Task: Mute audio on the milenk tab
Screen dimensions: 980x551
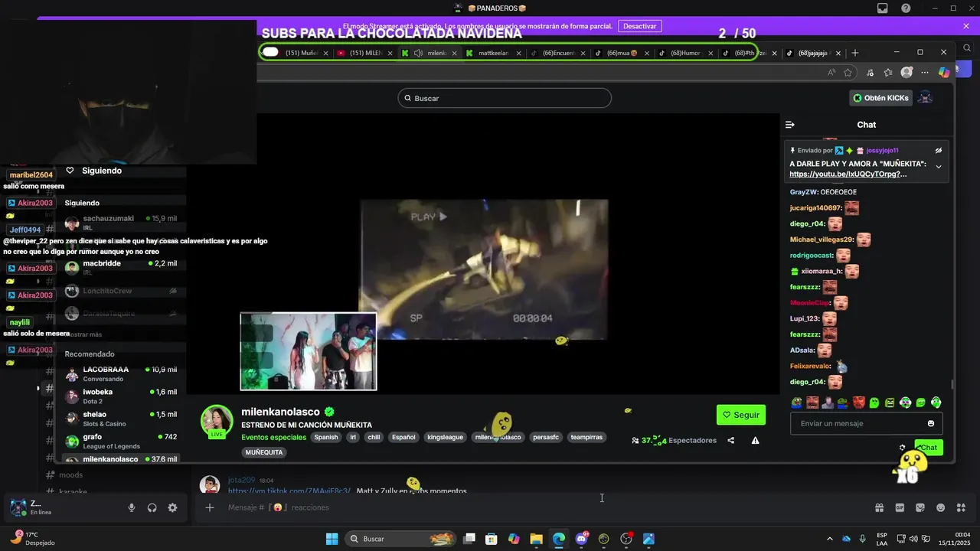Action: point(418,53)
